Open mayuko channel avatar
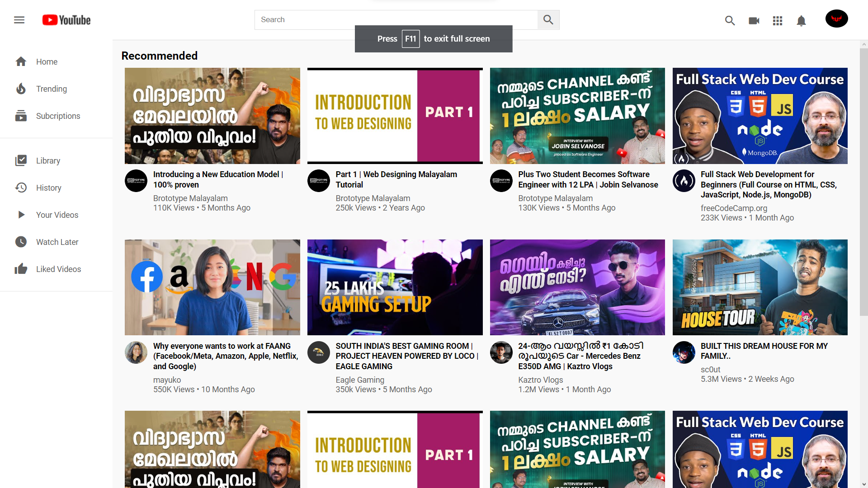868x488 pixels. pyautogui.click(x=136, y=352)
